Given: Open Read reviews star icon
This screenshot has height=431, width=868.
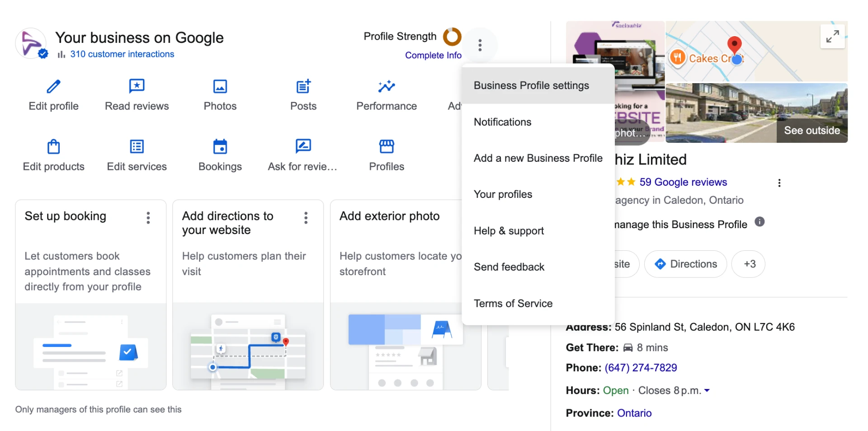Looking at the screenshot, I should point(137,86).
